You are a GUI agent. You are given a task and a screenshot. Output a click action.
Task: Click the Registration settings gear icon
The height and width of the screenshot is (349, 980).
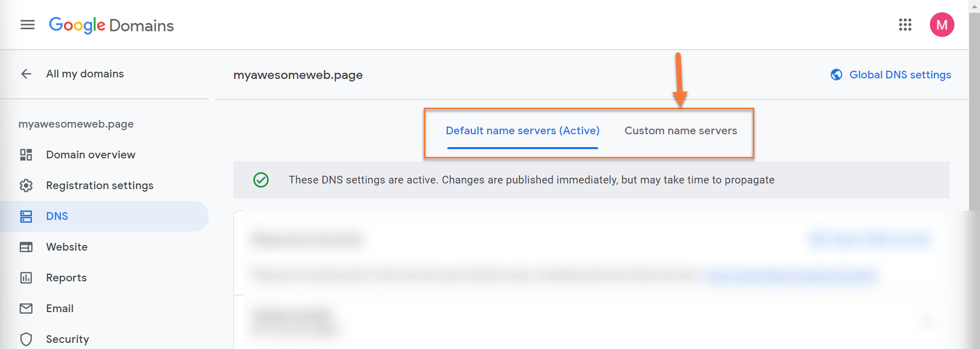(26, 186)
